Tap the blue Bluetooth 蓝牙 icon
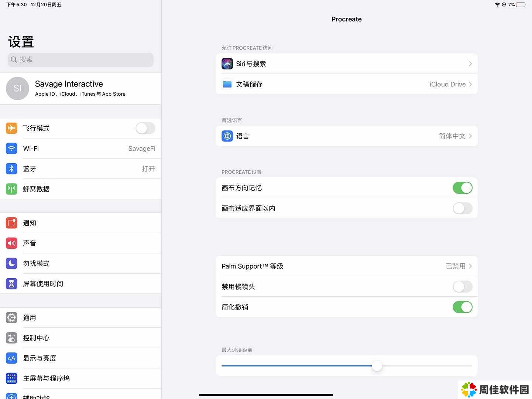The height and width of the screenshot is (399, 532). click(x=11, y=169)
